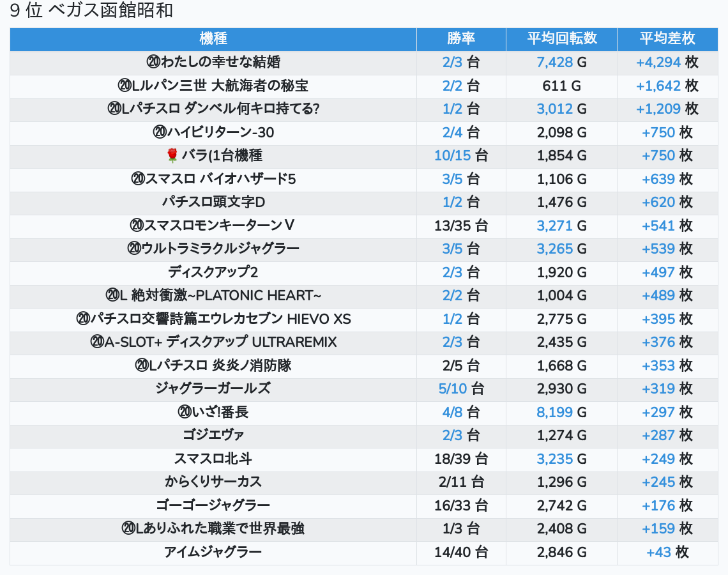The width and height of the screenshot is (728, 575).
Task: Sort by the 勝率 column header
Action: coord(461,38)
